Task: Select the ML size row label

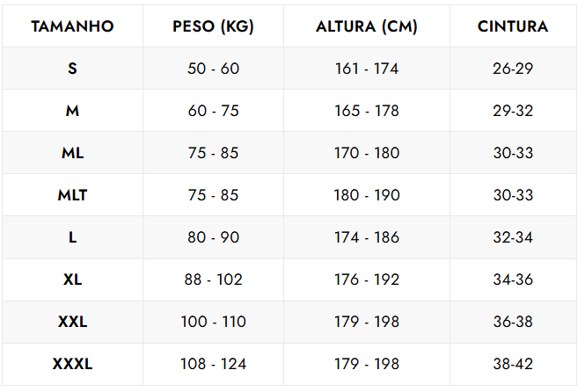Action: 72,153
